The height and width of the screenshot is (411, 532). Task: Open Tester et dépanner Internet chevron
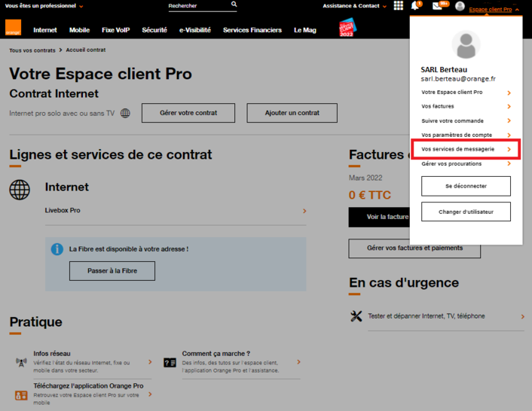click(x=522, y=316)
